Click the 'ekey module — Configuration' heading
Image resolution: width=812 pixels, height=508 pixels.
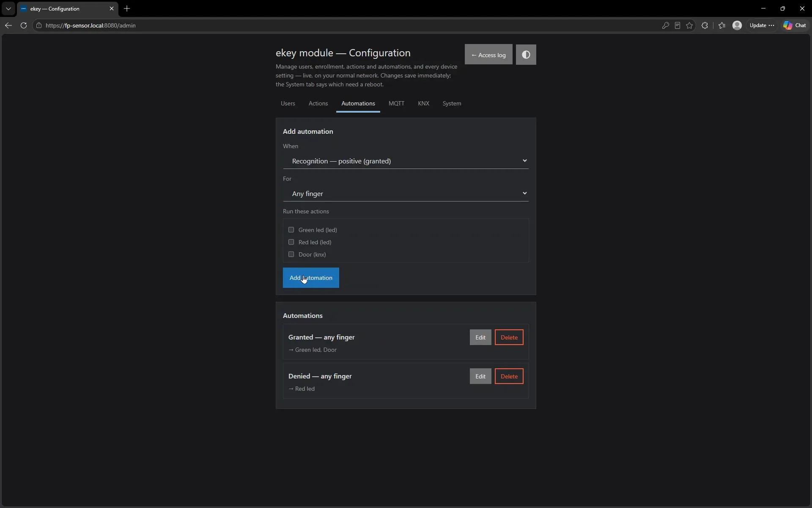[343, 53]
